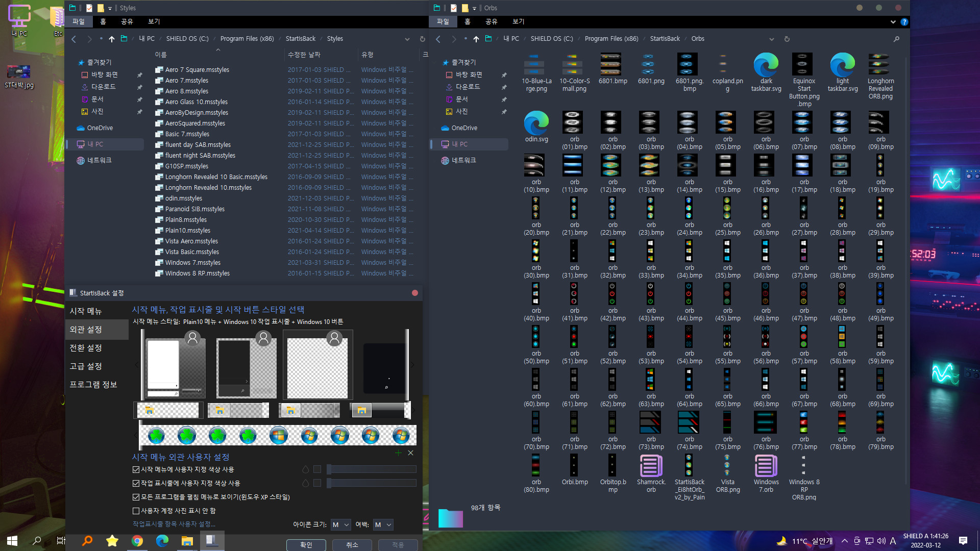Click the start menu color swatch square
The image size is (980, 551).
(x=317, y=469)
